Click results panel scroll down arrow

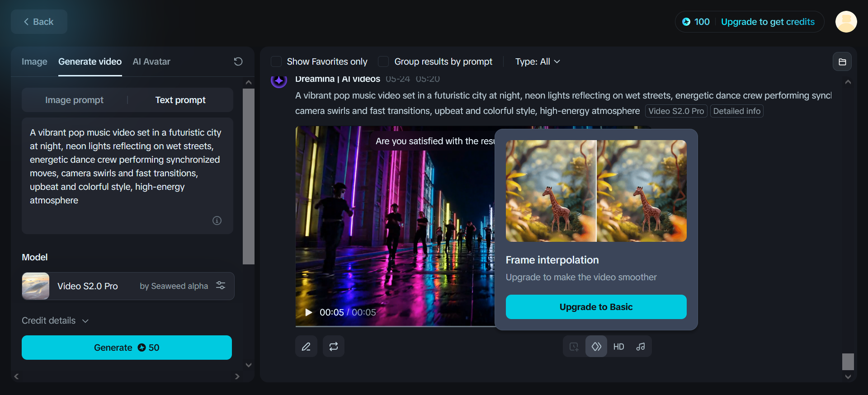pyautogui.click(x=848, y=377)
